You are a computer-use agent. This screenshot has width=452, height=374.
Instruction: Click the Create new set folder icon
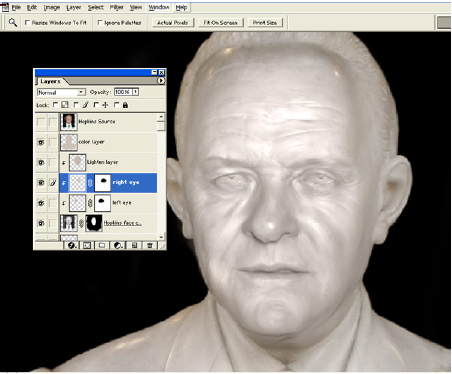point(102,245)
